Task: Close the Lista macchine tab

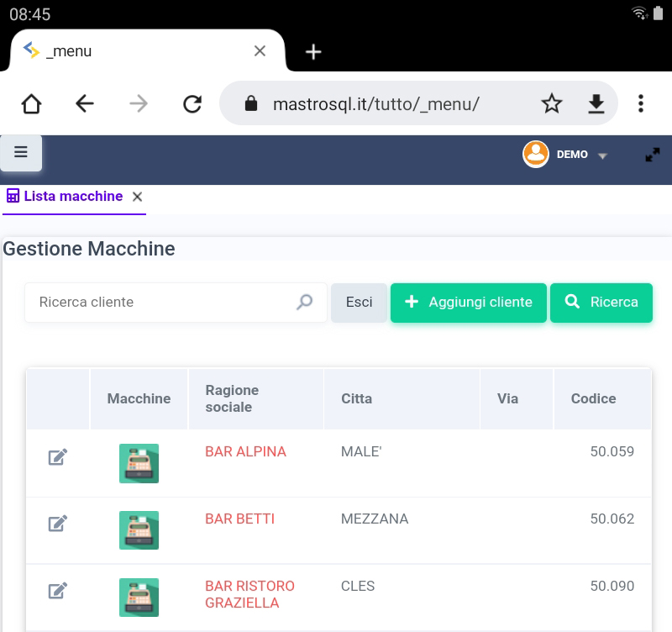Action: coord(138,197)
